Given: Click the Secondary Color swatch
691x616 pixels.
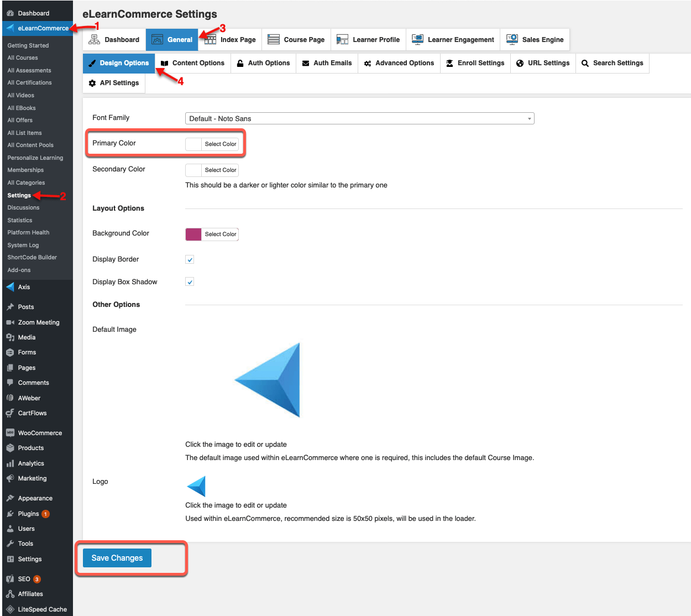Looking at the screenshot, I should [193, 170].
